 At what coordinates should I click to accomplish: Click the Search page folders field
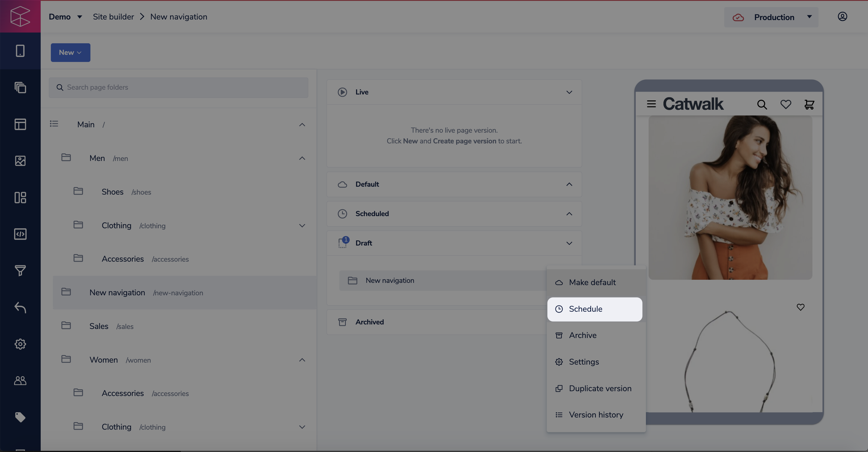pos(179,87)
